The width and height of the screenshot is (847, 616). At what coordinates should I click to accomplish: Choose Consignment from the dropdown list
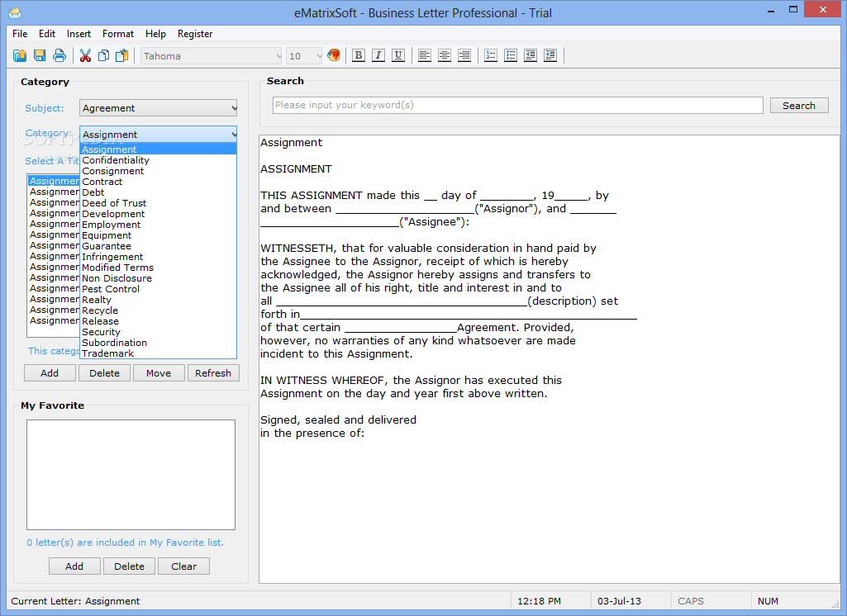[x=159, y=171]
